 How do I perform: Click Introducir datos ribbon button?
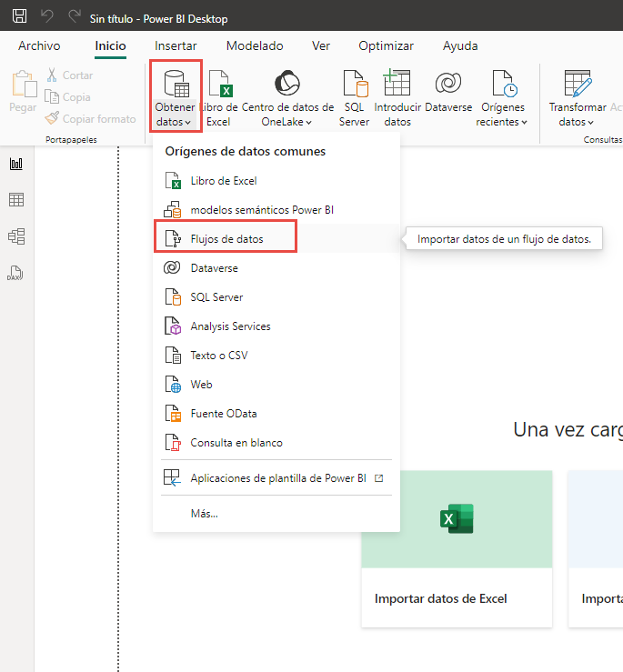(x=397, y=97)
